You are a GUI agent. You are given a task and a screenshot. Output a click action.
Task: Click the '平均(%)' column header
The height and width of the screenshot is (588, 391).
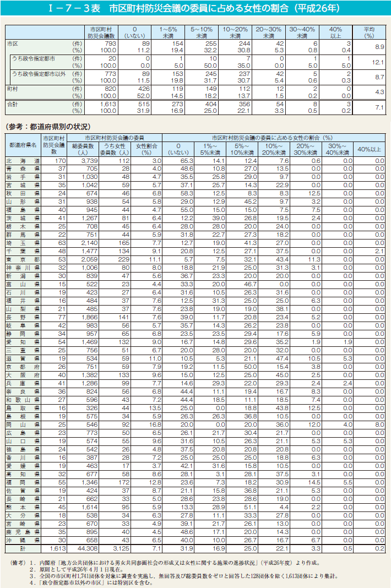(x=369, y=32)
